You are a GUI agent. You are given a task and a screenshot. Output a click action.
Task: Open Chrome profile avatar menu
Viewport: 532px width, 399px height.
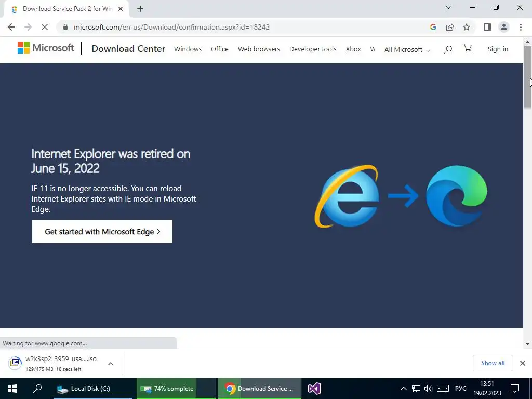coord(504,27)
